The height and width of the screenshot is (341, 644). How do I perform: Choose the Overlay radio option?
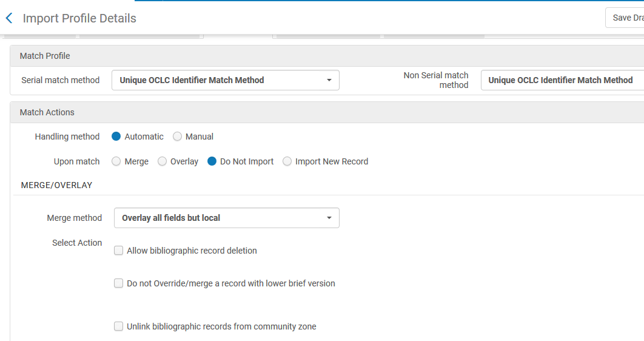coord(163,161)
